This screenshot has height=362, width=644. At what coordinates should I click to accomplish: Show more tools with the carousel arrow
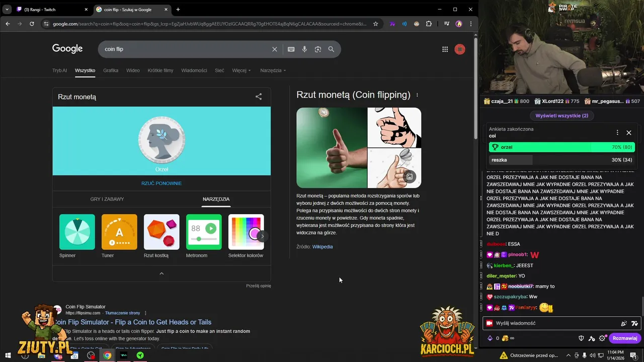[x=262, y=236]
